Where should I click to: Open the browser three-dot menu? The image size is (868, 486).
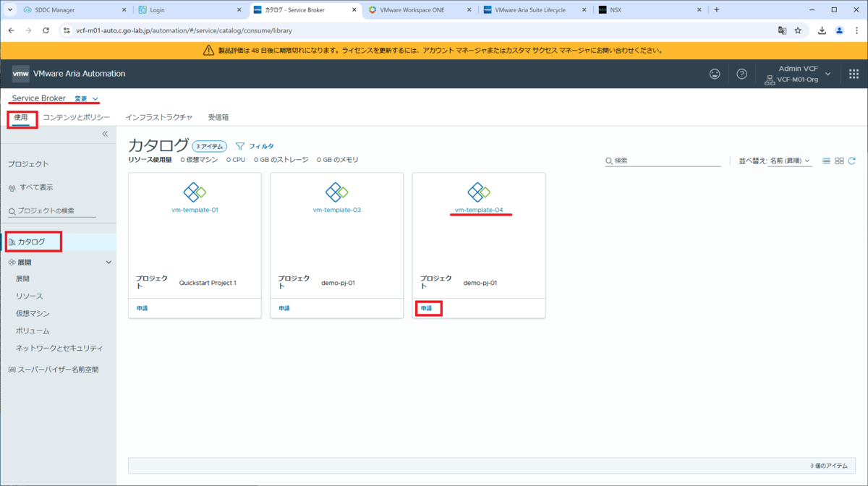(x=856, y=31)
